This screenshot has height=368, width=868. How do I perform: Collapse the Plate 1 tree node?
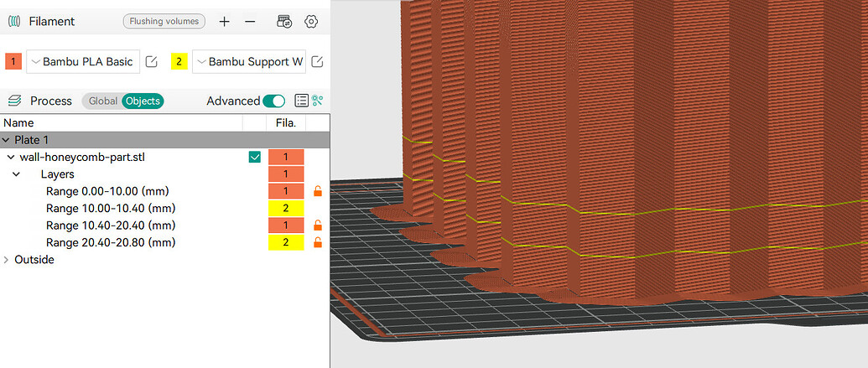pyautogui.click(x=7, y=140)
